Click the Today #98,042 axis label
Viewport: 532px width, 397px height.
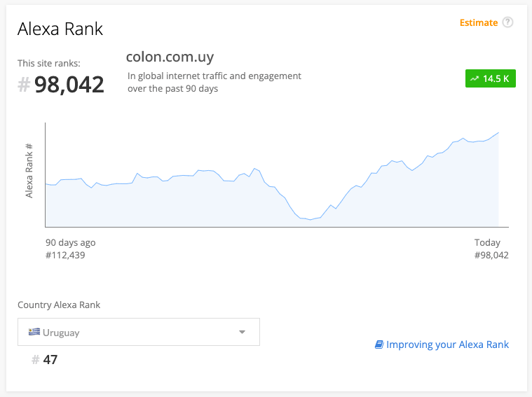491,249
